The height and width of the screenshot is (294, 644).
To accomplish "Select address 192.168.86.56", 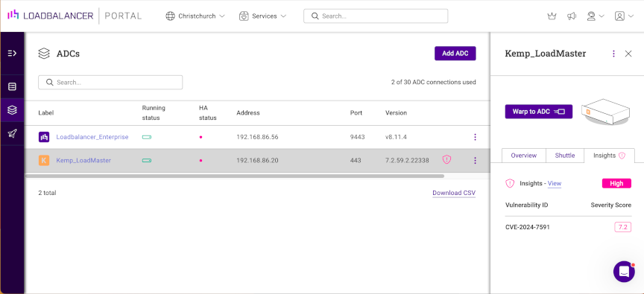I will [257, 137].
